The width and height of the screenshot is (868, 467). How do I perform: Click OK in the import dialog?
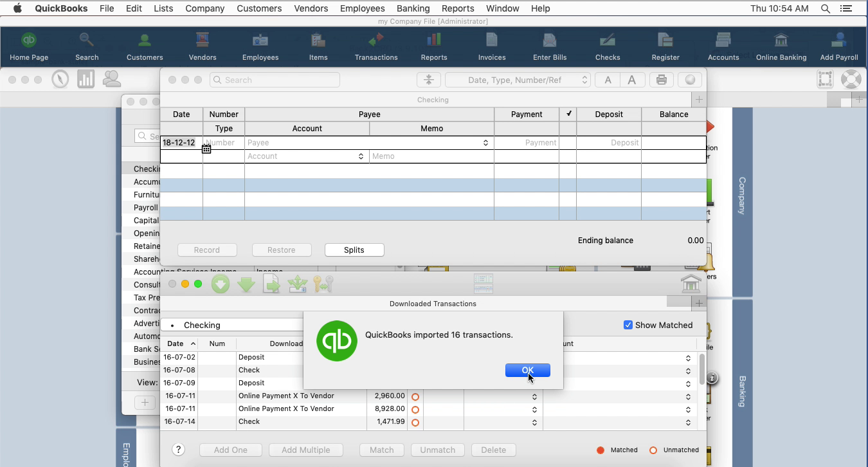click(528, 370)
